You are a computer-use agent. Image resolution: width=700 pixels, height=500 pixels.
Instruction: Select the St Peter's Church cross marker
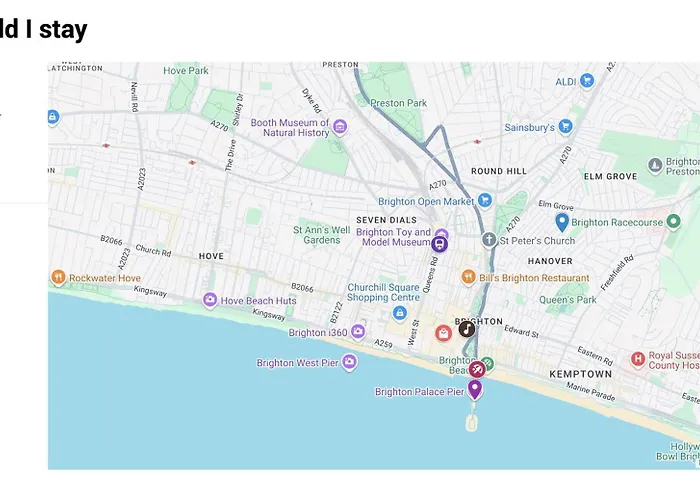pos(489,239)
